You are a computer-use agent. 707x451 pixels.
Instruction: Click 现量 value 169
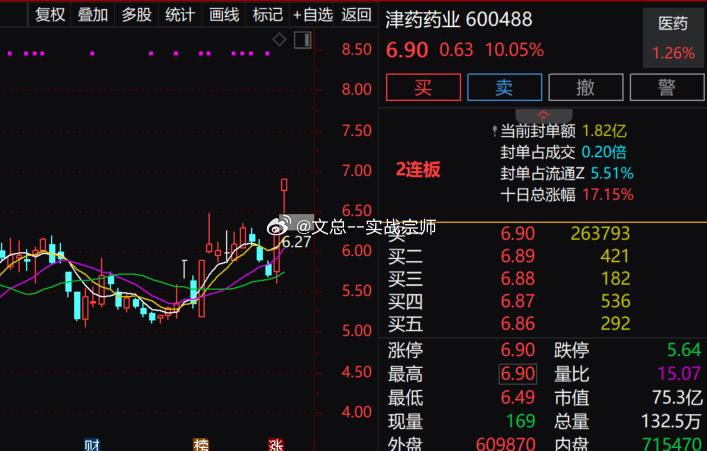tap(520, 421)
